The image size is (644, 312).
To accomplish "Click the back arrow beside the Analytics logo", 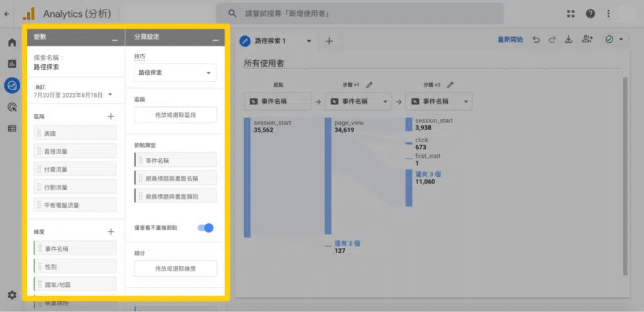I will click(x=6, y=14).
